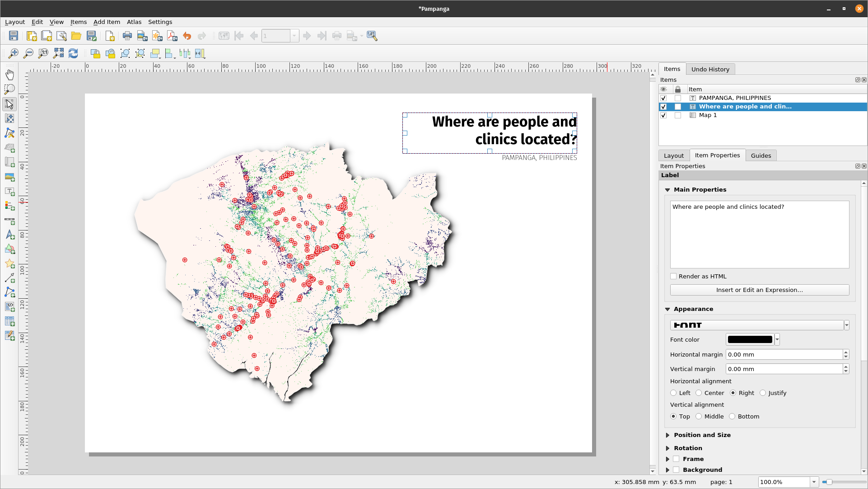Toggle visibility of 'Where are people and clin...' layer
This screenshot has width=868, height=489.
pyautogui.click(x=663, y=106)
